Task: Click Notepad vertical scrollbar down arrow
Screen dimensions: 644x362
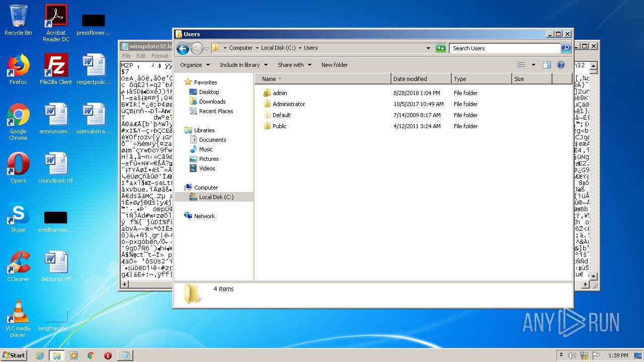Action: [x=593, y=277]
